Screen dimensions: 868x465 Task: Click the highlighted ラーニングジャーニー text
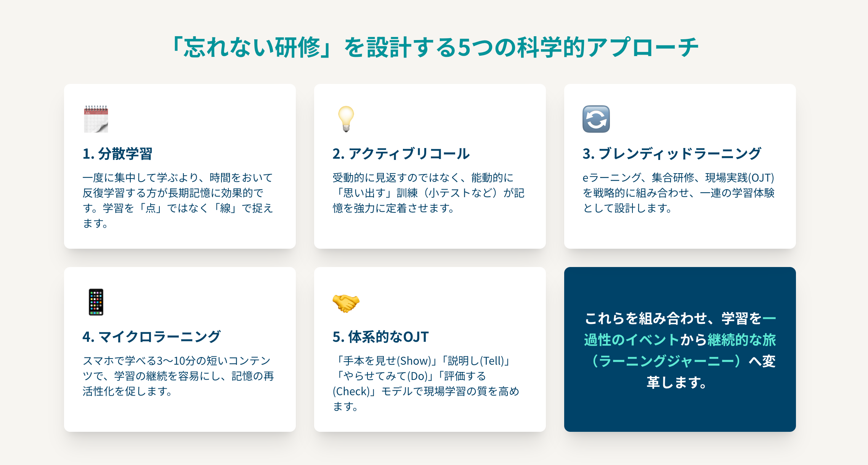(x=666, y=361)
